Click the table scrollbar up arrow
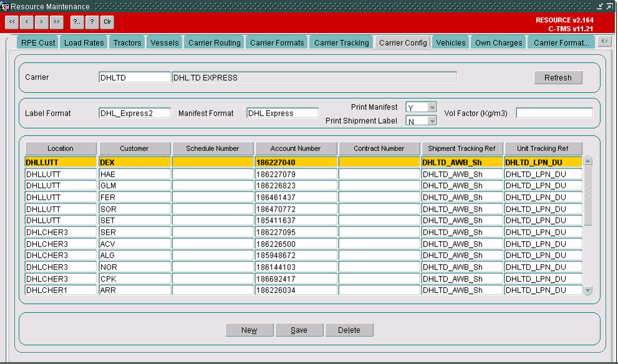The height and width of the screenshot is (364, 618). coord(587,161)
